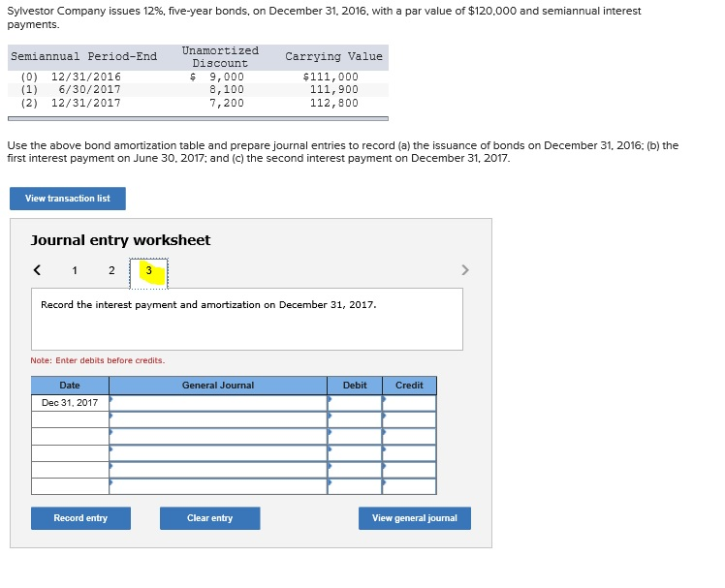Click the entry instruction text box

(247, 319)
